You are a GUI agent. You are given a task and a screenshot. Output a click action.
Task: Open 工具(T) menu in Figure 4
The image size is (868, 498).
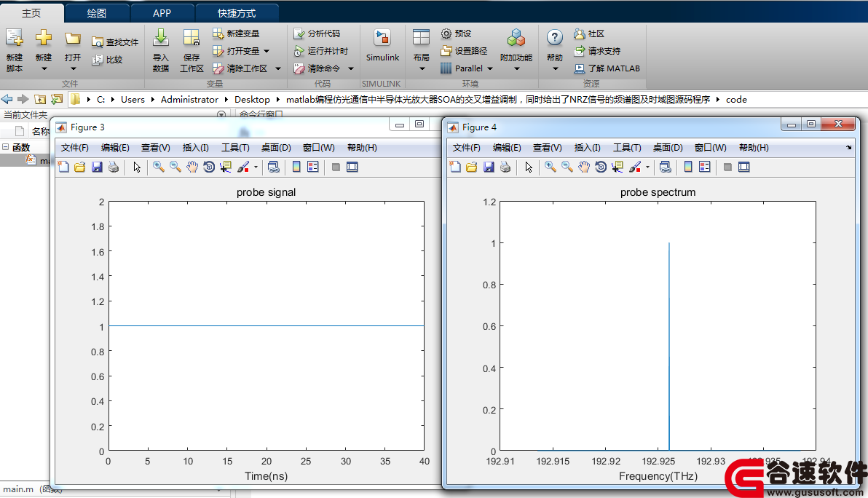click(x=627, y=148)
